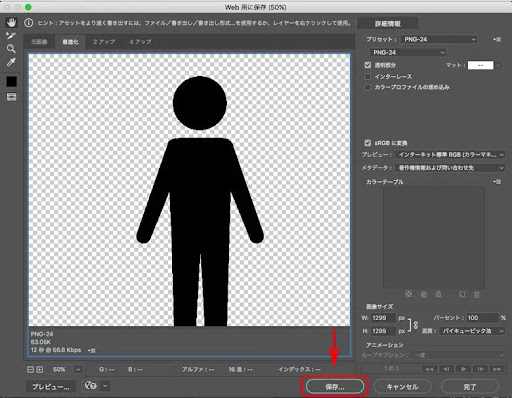Open the 50% zoom level dropdown

78,369
